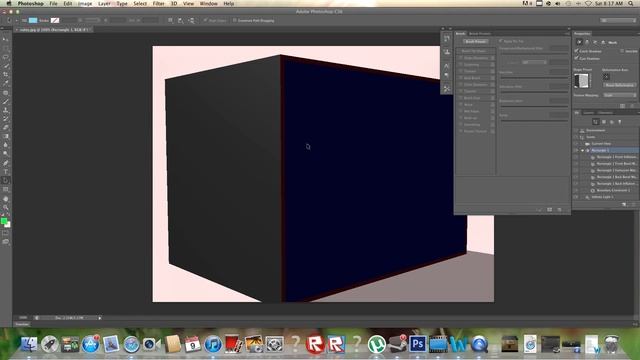This screenshot has height=360, width=640.
Task: Toggle Smoothing checkbox in Brush panel
Action: click(x=461, y=124)
